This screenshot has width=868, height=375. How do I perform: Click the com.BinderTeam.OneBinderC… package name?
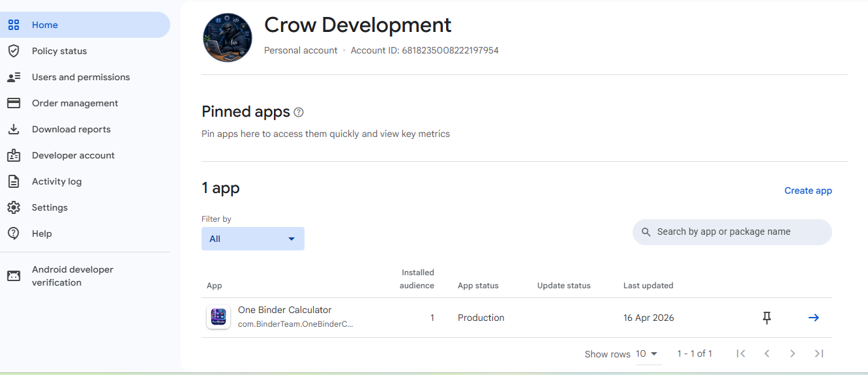click(x=295, y=323)
